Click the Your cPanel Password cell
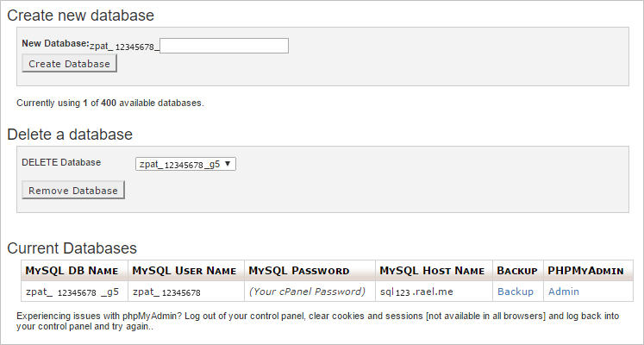The image size is (644, 345). pyautogui.click(x=307, y=292)
